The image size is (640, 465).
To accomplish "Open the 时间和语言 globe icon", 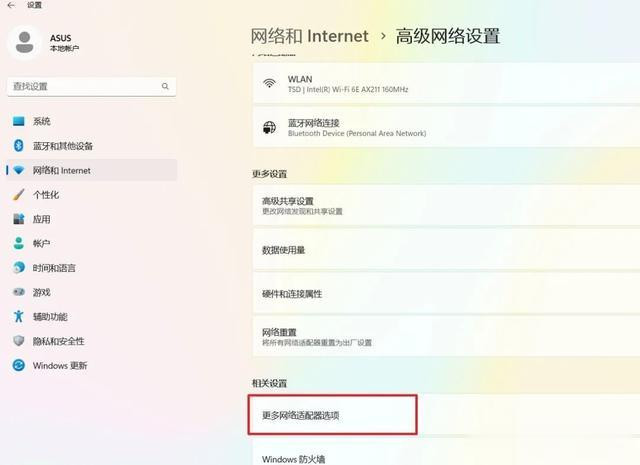I will (18, 268).
